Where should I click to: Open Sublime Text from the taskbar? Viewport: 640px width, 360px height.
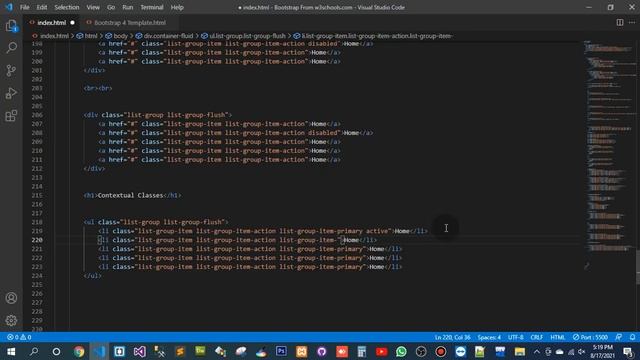click(x=180, y=351)
